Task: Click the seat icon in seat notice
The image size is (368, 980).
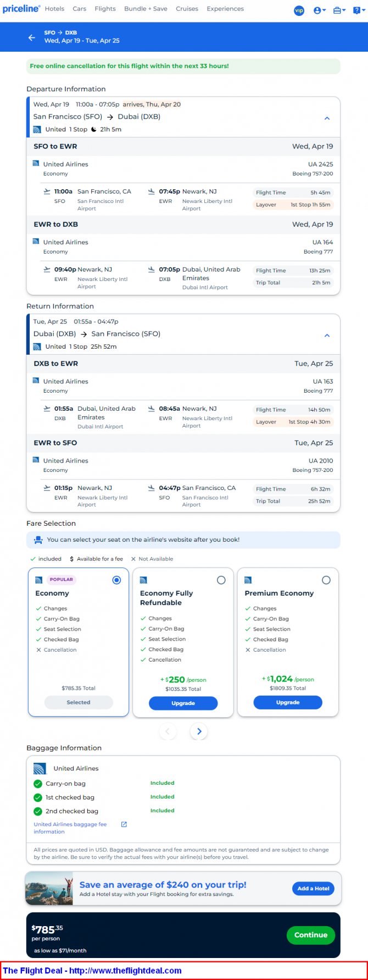Action: tap(38, 540)
